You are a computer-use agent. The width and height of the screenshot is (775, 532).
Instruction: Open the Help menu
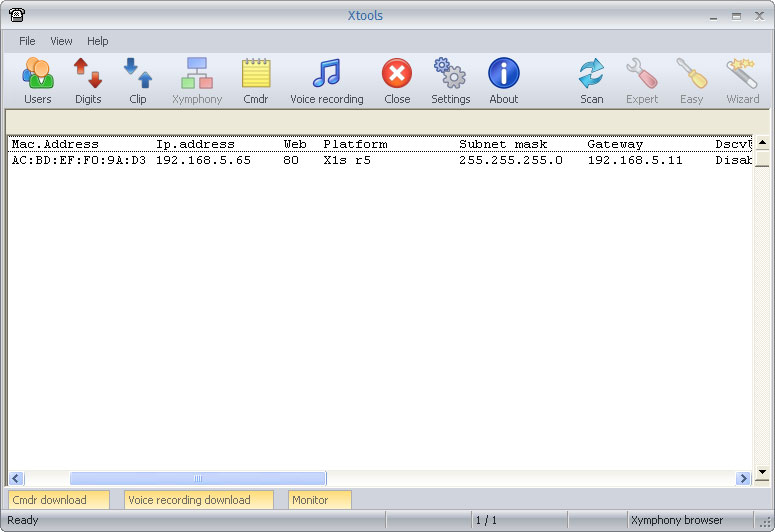point(98,41)
